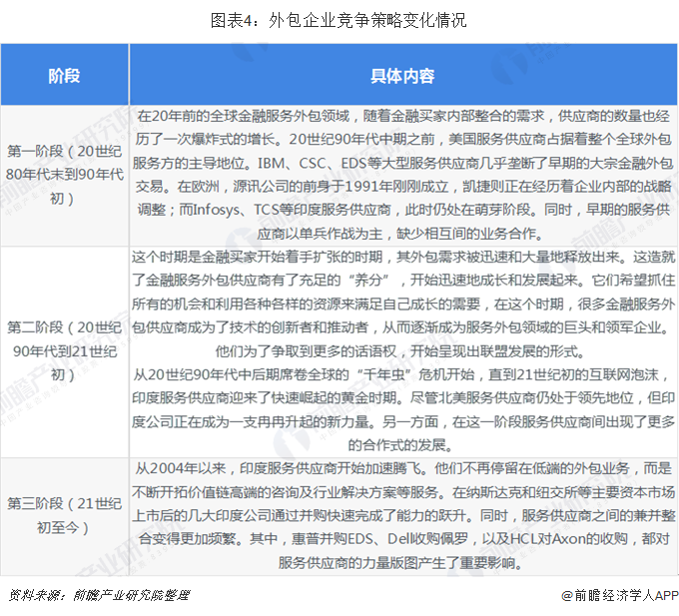The width and height of the screenshot is (679, 616).
Task: Select the 具体内容 column header
Action: [x=402, y=76]
